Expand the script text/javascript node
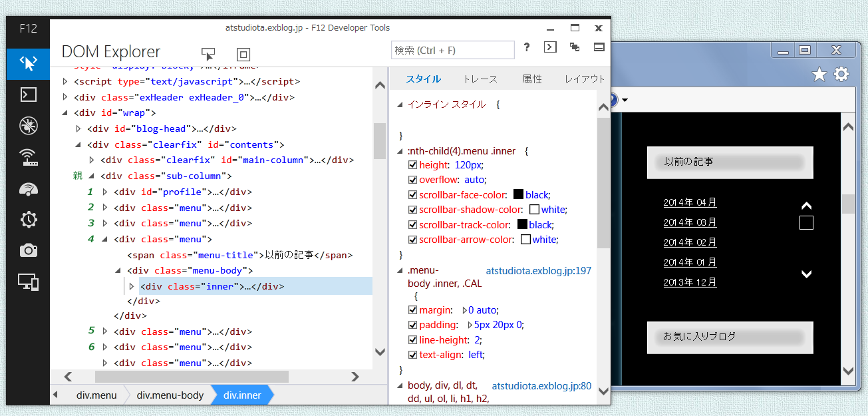The height and width of the screenshot is (416, 868). pyautogui.click(x=65, y=81)
